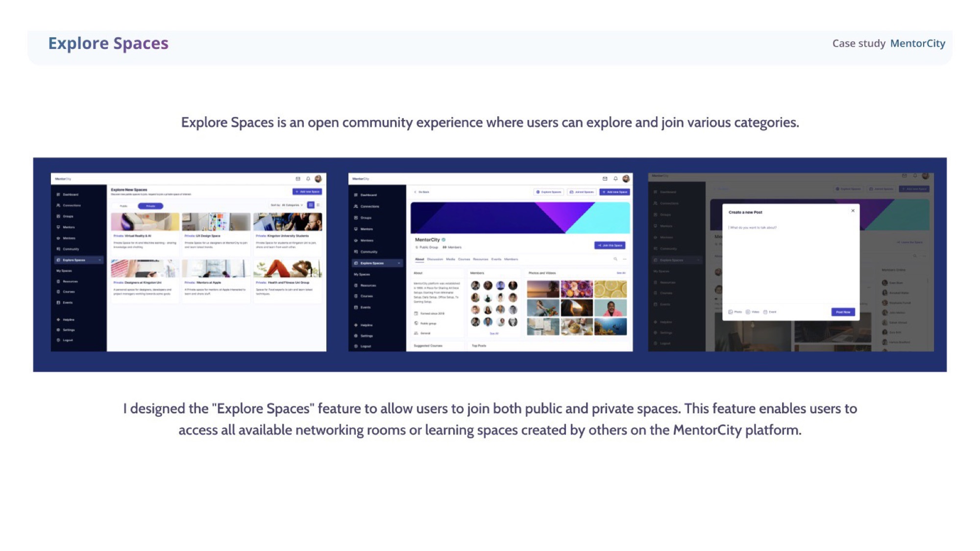Open Courses in MentorCity space profile screen sidebar
This screenshot has height=551, width=980.
[364, 296]
